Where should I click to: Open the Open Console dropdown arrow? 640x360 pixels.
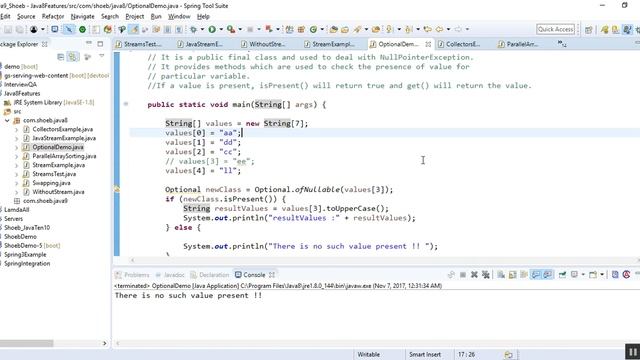[x=602, y=275]
